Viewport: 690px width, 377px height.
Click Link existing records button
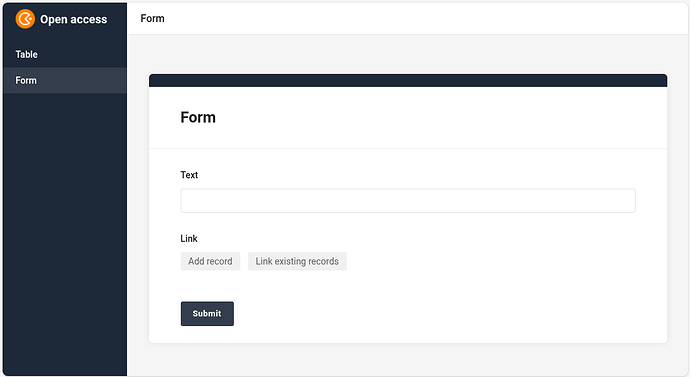pyautogui.click(x=297, y=261)
